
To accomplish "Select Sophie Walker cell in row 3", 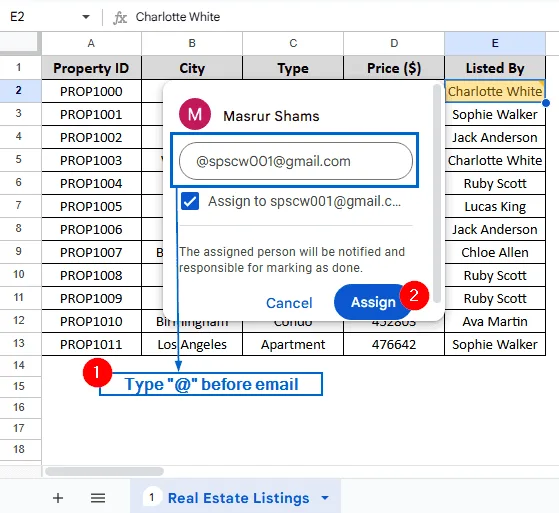I will click(x=495, y=114).
